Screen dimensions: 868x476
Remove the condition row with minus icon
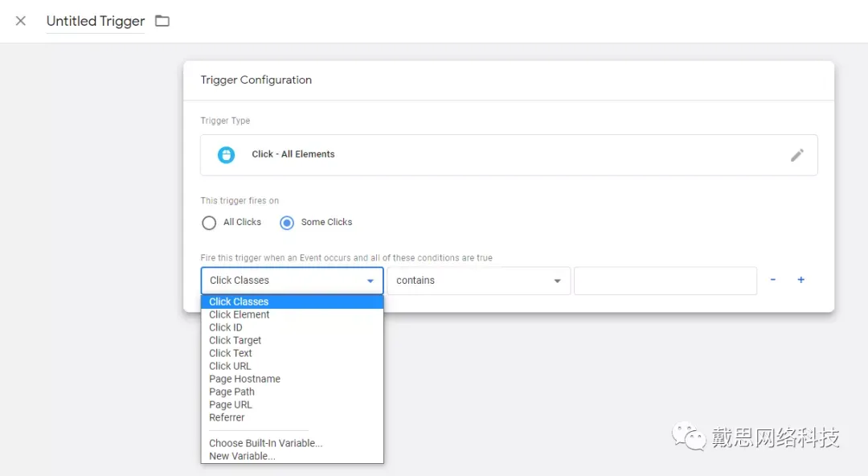click(773, 279)
